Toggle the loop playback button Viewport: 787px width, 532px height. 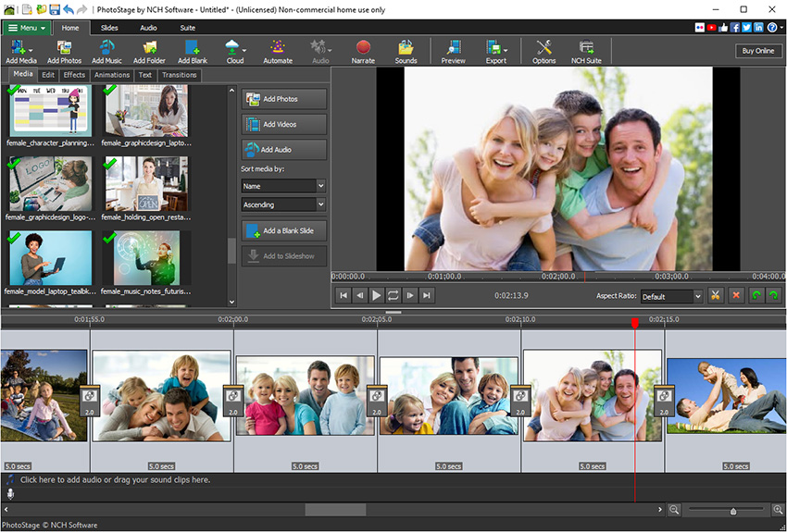click(393, 296)
